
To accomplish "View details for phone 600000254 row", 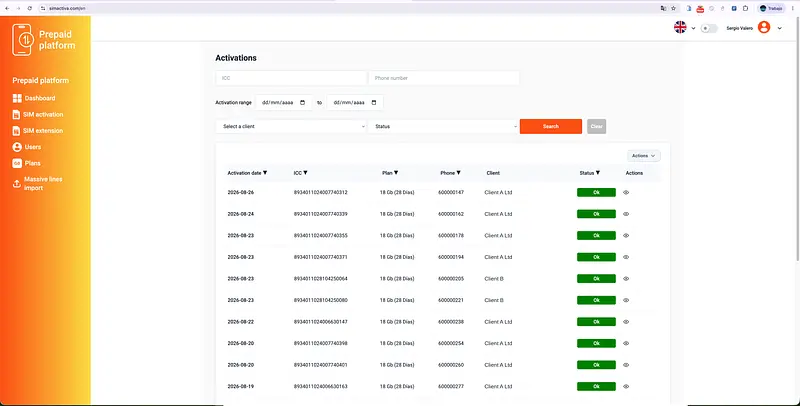I will coord(626,343).
